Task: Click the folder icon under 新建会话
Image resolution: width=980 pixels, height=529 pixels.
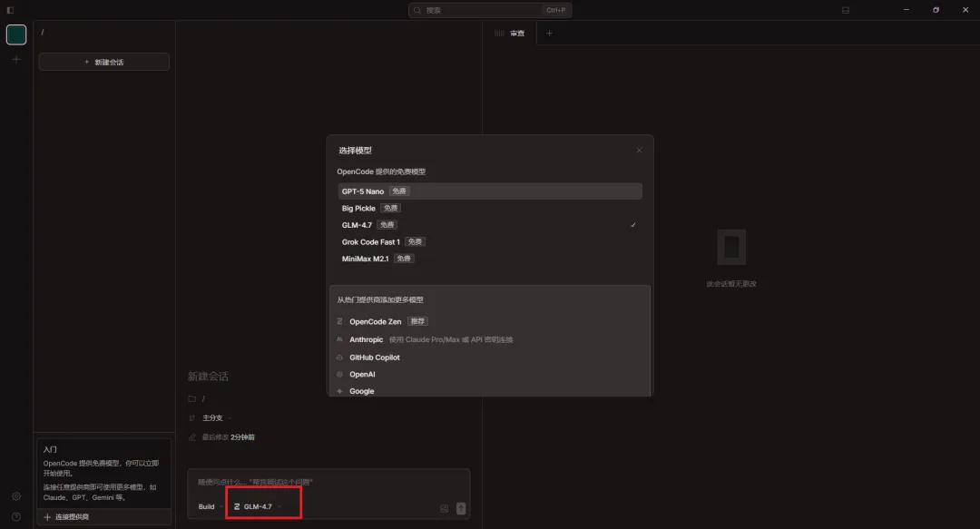Action: (191, 399)
